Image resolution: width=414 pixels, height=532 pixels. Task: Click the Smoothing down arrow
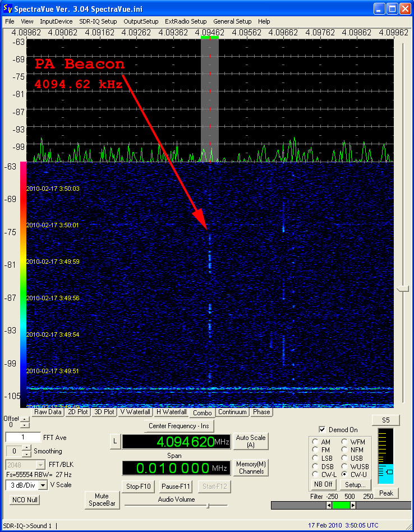[26, 454]
